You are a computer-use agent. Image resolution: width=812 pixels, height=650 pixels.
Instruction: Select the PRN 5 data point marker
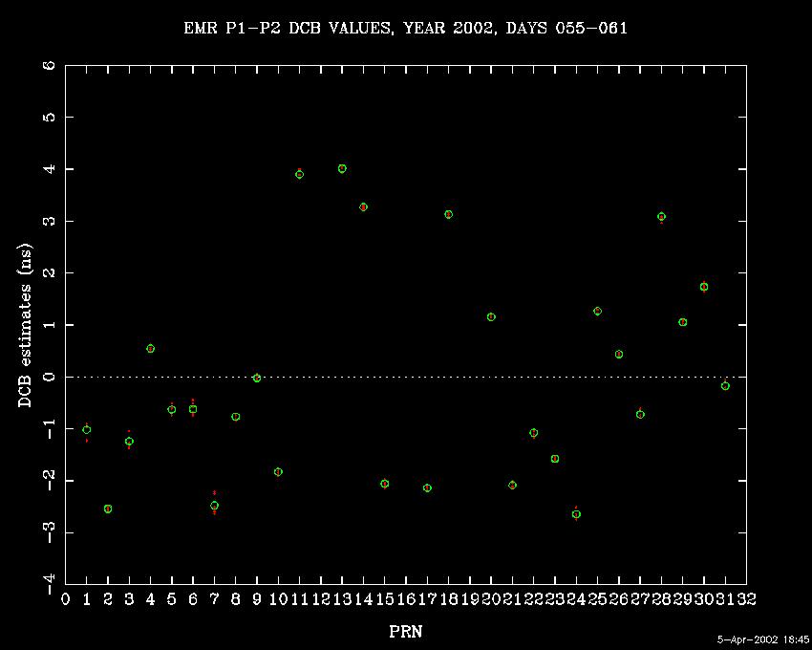pyautogui.click(x=171, y=409)
